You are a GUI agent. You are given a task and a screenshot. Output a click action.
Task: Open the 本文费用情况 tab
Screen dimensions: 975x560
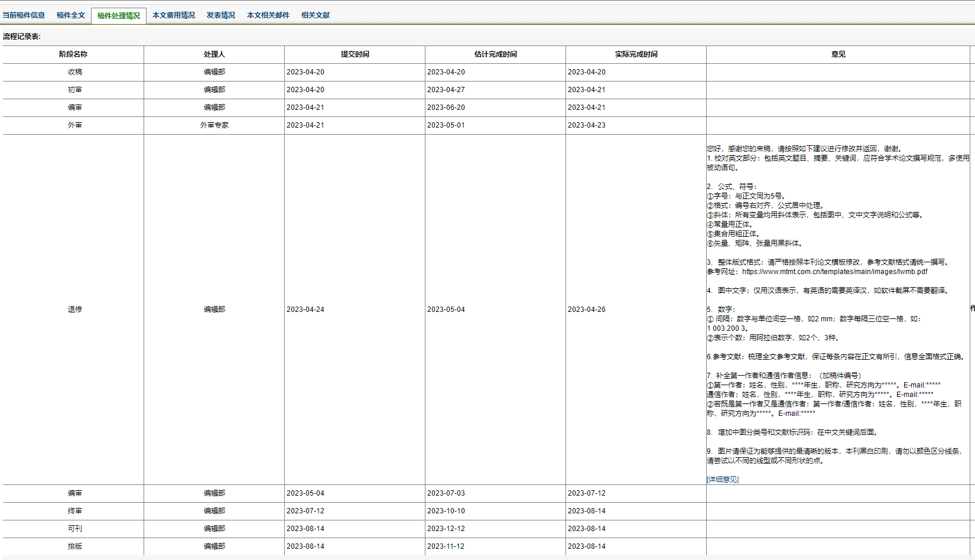point(174,15)
